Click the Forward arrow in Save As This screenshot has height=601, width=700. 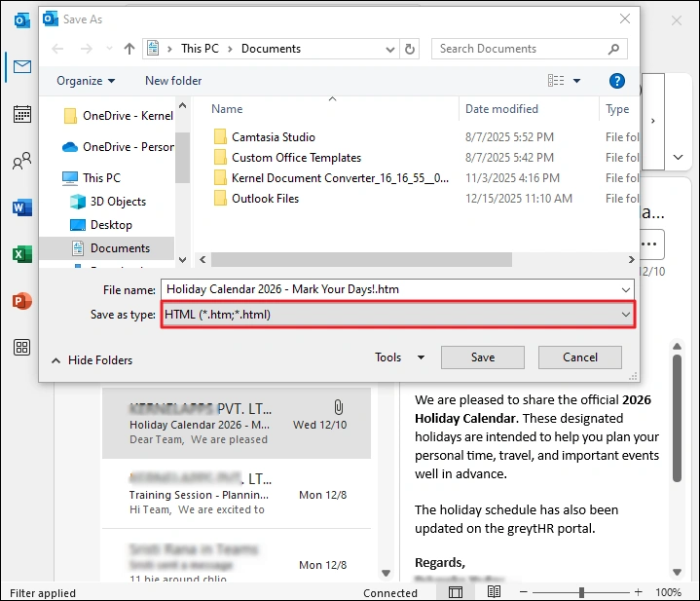coord(86,49)
